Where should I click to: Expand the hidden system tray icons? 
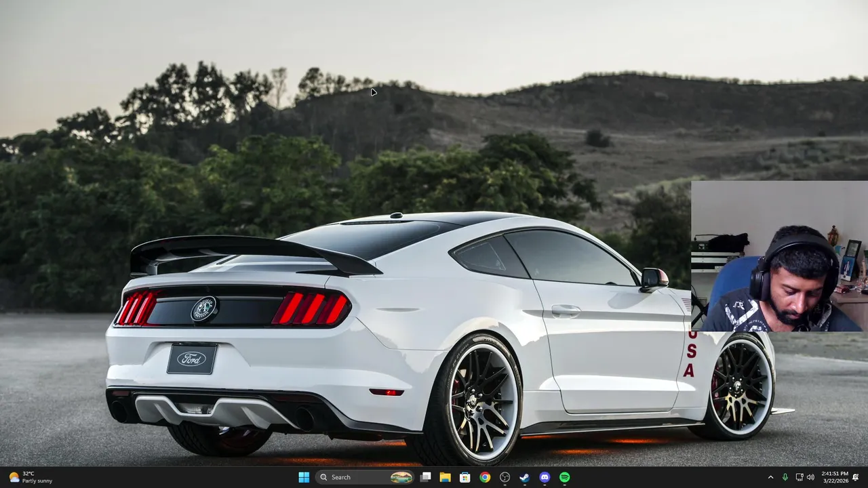click(x=770, y=477)
